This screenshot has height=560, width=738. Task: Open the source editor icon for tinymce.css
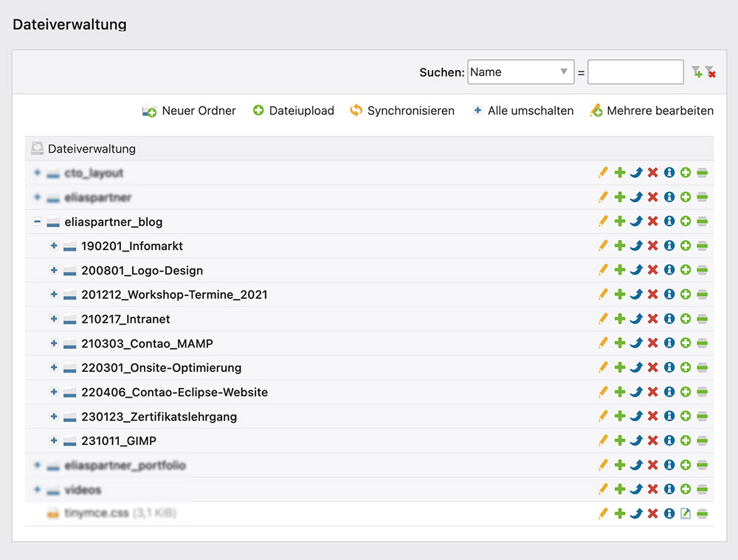pyautogui.click(x=686, y=514)
